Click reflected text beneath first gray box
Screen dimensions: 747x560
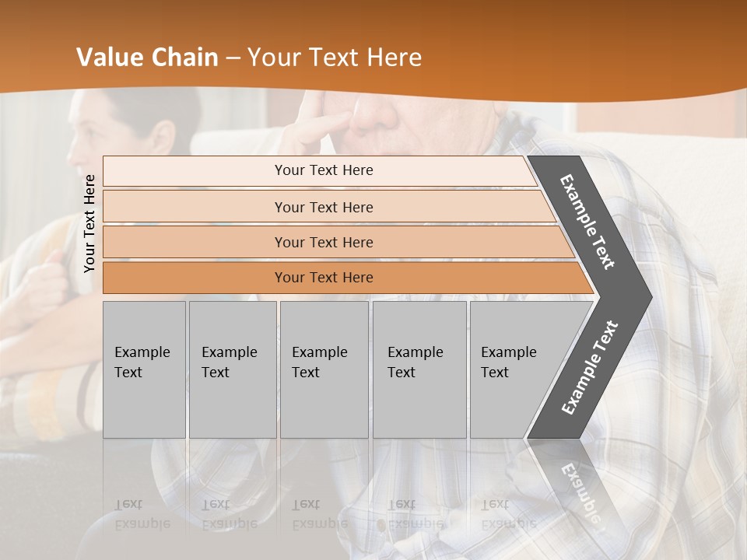coord(142,513)
